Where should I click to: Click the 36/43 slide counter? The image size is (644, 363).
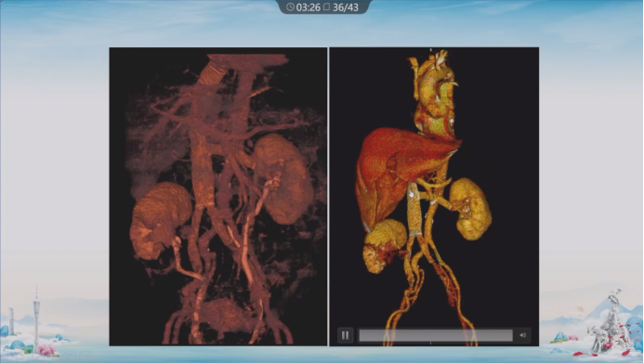tap(346, 7)
